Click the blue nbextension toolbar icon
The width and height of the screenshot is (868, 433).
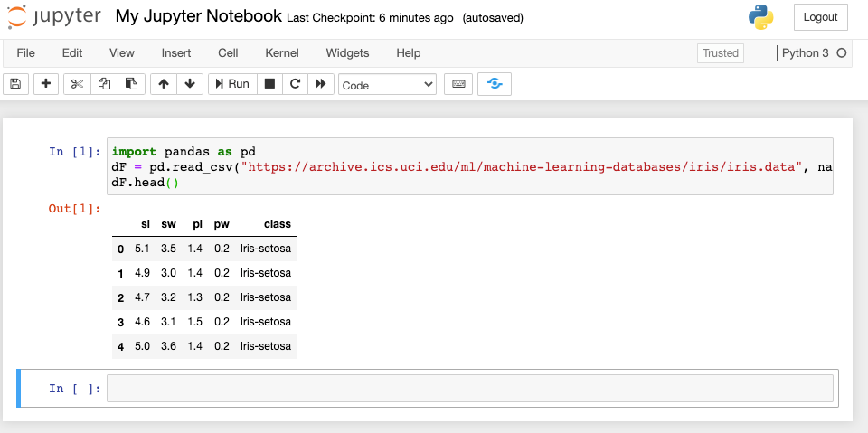point(495,84)
